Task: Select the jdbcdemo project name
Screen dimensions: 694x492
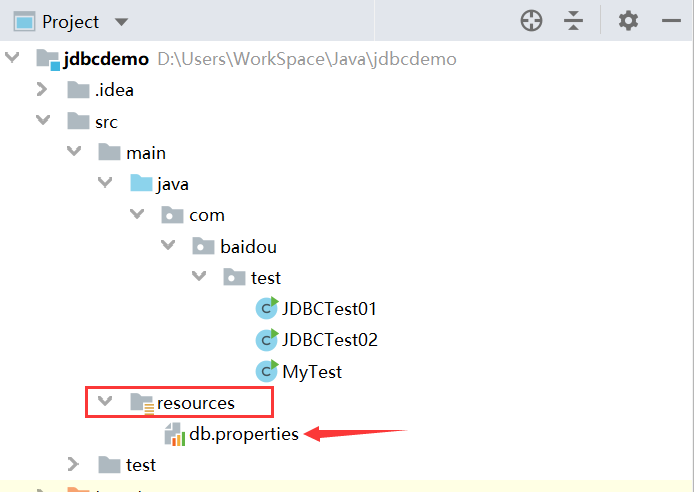Action: pos(106,59)
